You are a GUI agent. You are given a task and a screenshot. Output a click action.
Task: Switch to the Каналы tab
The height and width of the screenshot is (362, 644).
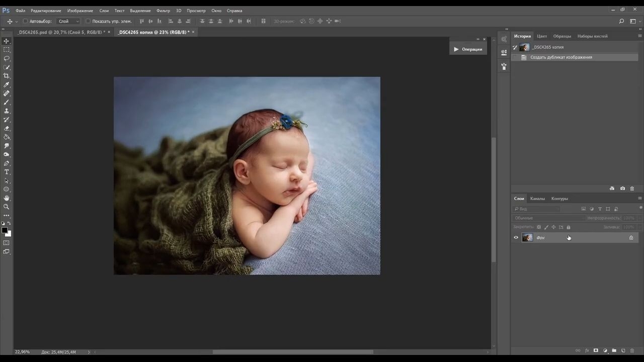tap(537, 199)
